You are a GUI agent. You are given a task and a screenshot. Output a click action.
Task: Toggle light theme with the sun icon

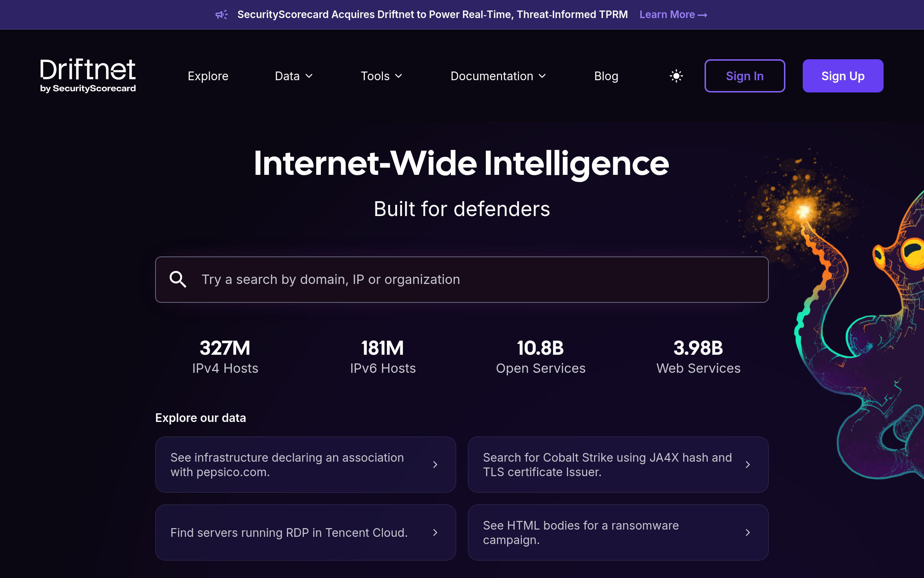pos(676,76)
